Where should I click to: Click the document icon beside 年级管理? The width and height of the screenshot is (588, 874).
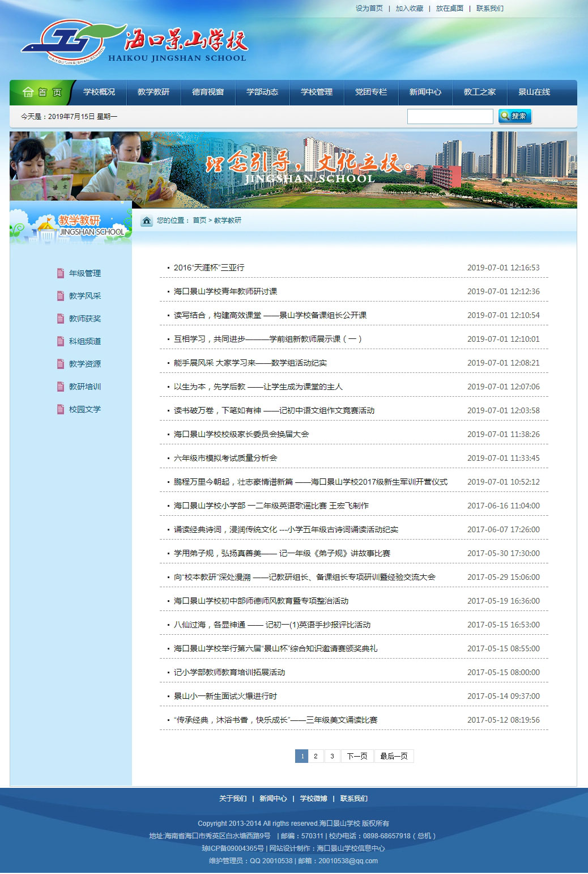[61, 273]
